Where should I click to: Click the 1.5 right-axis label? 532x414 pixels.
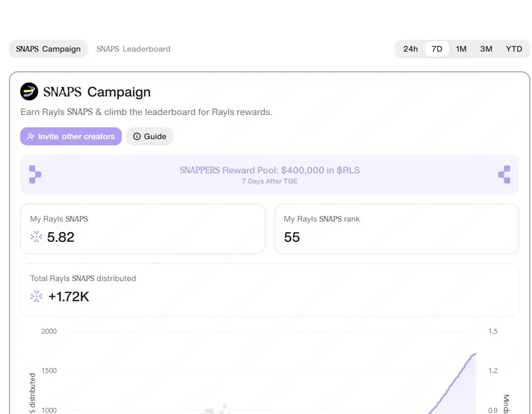pyautogui.click(x=493, y=332)
